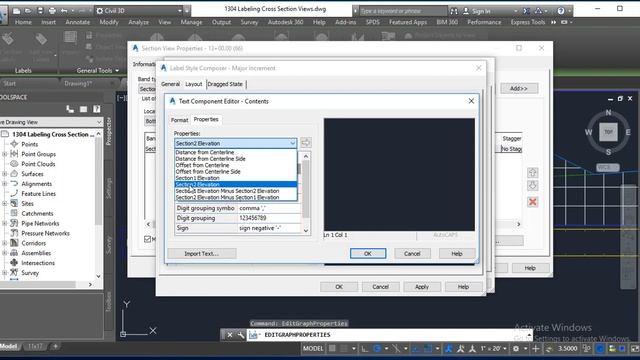Click the move band up arrow icon
Screen dimensions: 640x360
tap(532, 173)
